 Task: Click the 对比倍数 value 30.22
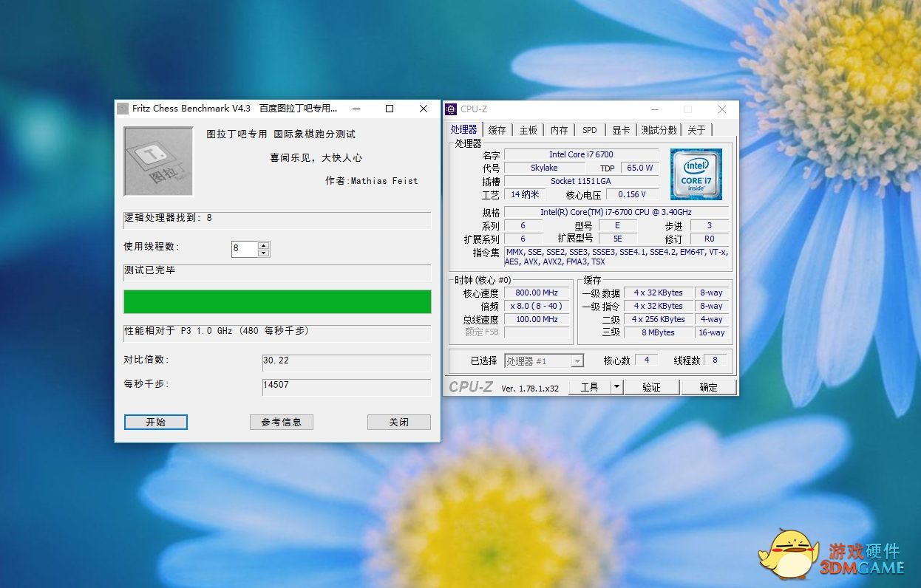347,362
